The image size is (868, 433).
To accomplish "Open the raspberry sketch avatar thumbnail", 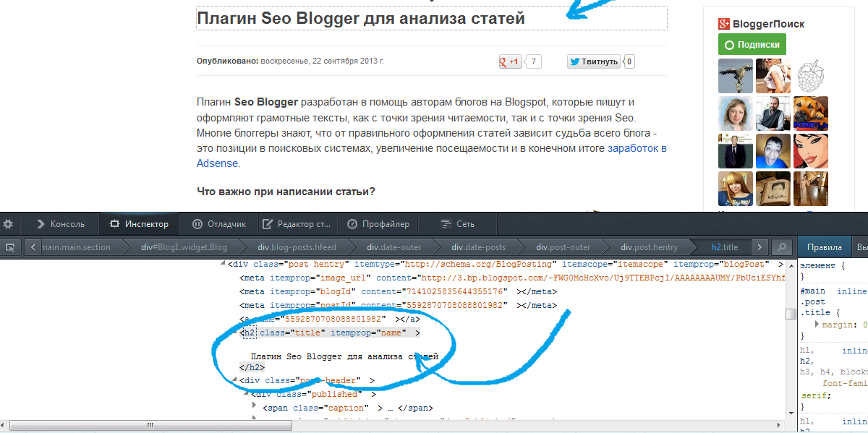I will tap(810, 75).
